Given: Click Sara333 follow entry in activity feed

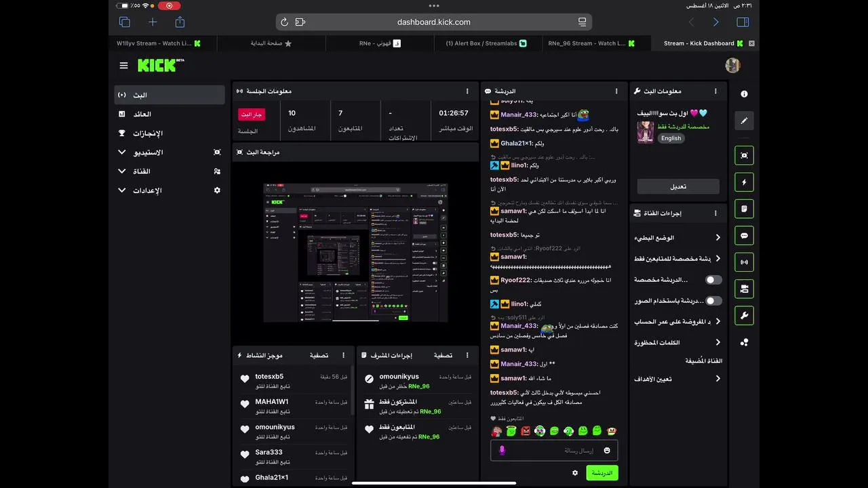Looking at the screenshot, I should [294, 457].
